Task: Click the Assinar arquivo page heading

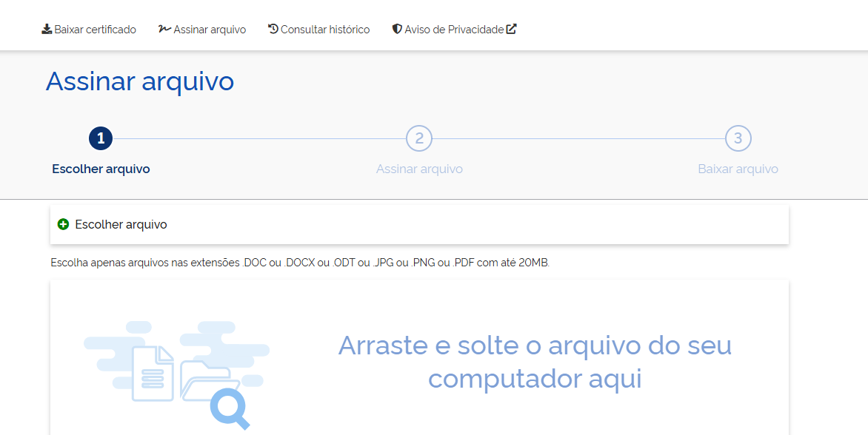Action: [x=139, y=81]
